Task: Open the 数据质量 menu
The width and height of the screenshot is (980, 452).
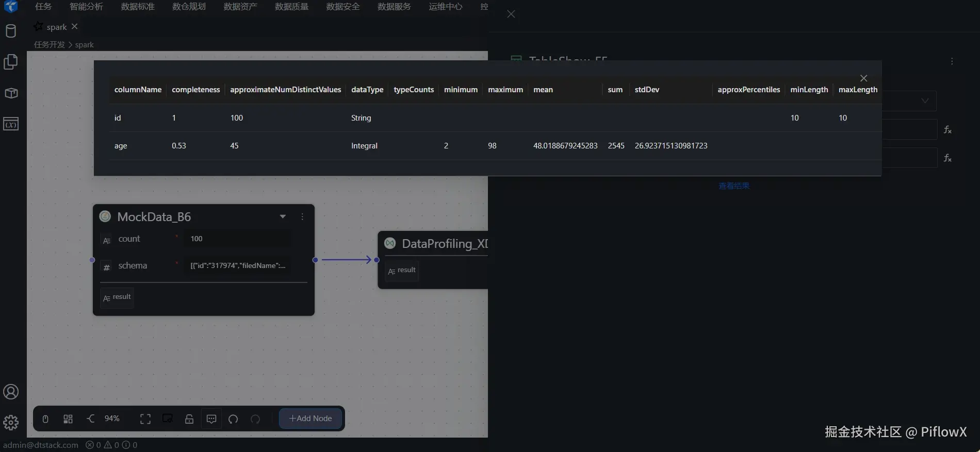Action: [291, 7]
